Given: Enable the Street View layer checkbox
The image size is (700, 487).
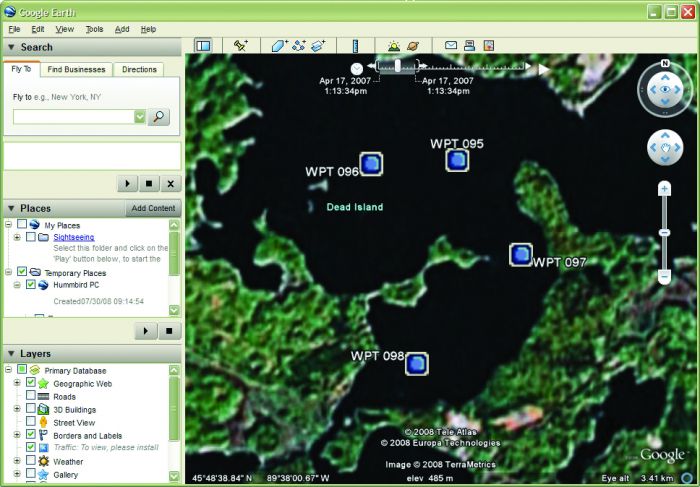Looking at the screenshot, I should point(30,421).
